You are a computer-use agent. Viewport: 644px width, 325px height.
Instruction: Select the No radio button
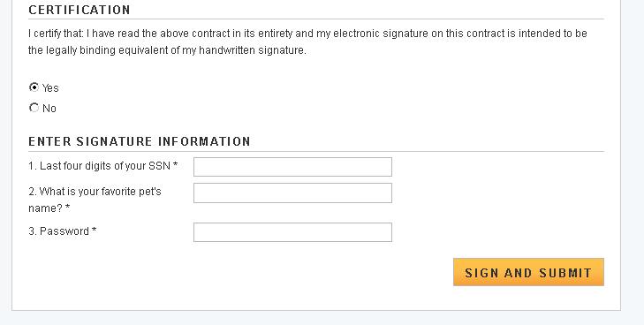coord(34,108)
